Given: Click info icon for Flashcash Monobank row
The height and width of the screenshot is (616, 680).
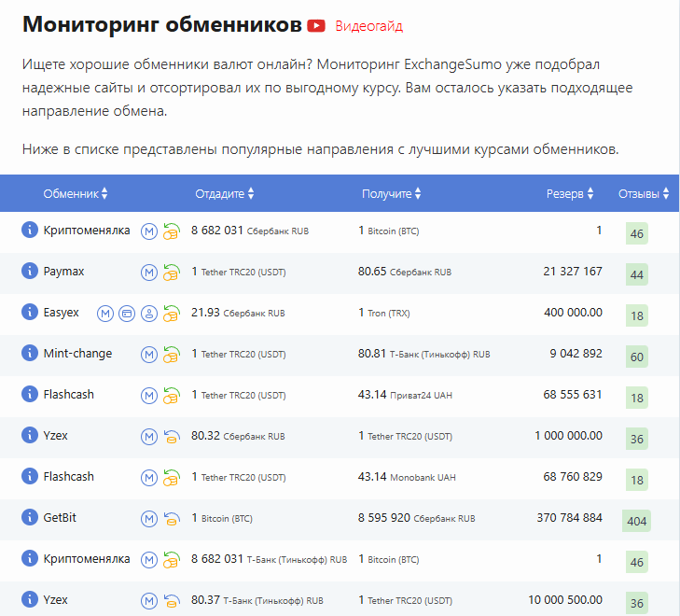Looking at the screenshot, I should [30, 476].
